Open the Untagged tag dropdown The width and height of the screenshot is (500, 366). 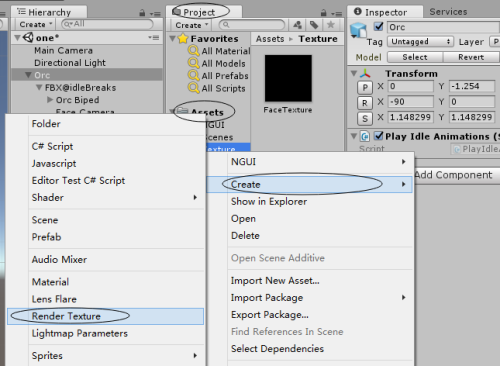420,42
